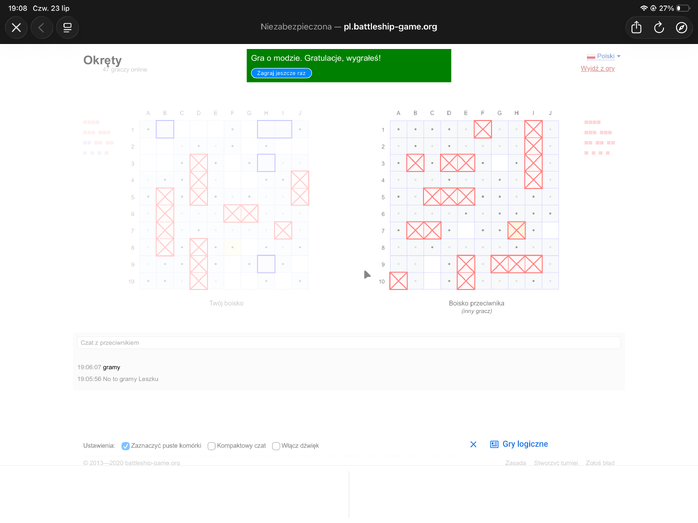Viewport: 698px width, 523px height.
Task: Open the Zgłoś błąd footer link
Action: [600, 463]
